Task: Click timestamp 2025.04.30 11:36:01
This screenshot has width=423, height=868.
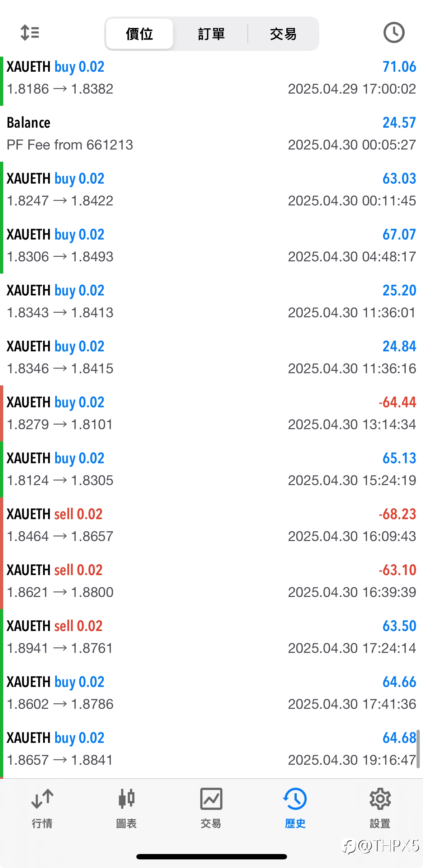Action: click(352, 313)
